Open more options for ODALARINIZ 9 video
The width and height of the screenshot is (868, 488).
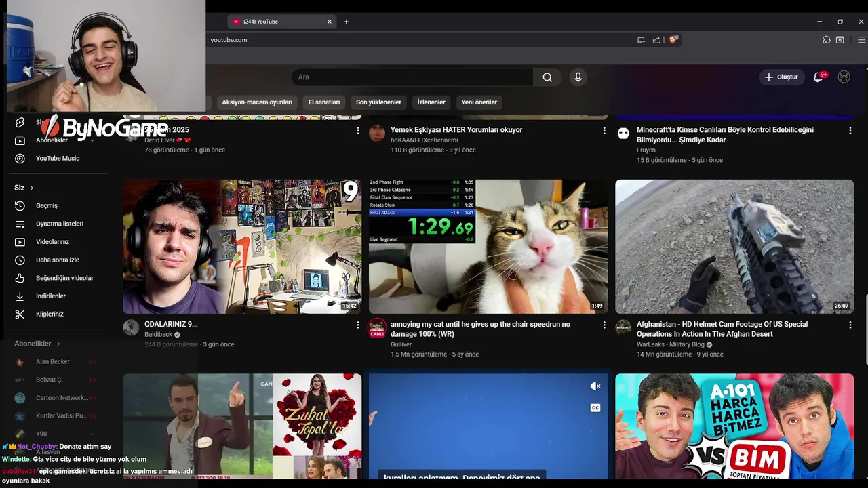coord(358,325)
